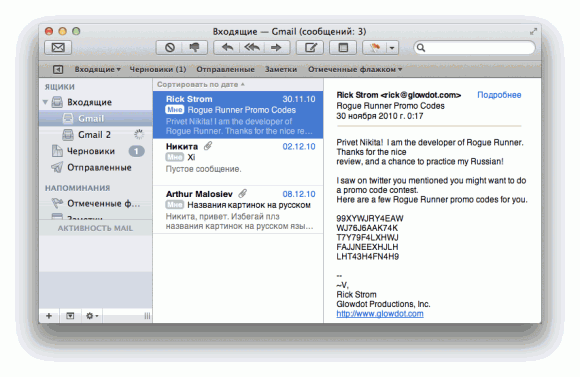Open Входящие dropdown in favorites bar
Viewport: 580px width, 377px height.
click(x=97, y=70)
